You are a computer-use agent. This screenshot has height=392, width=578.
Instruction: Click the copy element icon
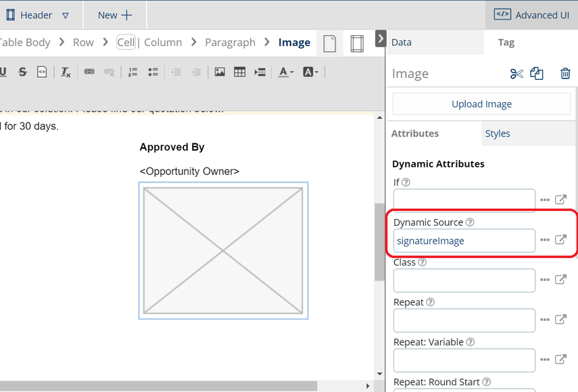(x=537, y=74)
